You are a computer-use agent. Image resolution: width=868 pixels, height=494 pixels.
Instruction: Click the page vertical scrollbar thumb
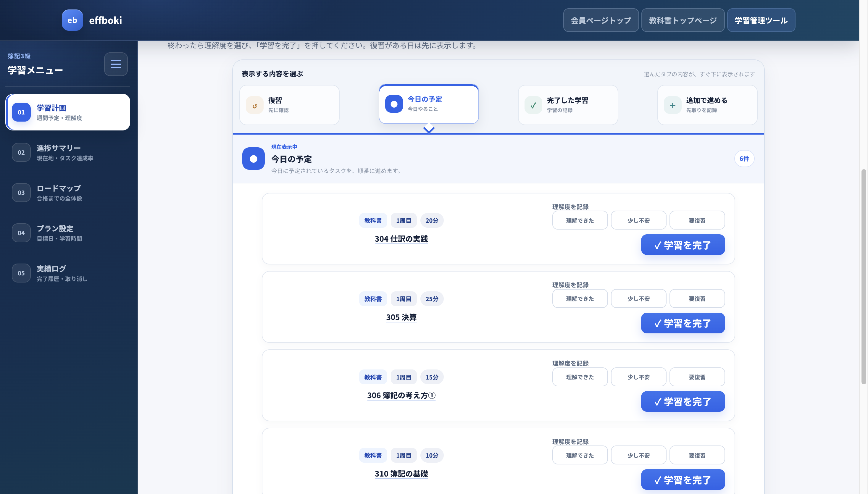(864, 277)
